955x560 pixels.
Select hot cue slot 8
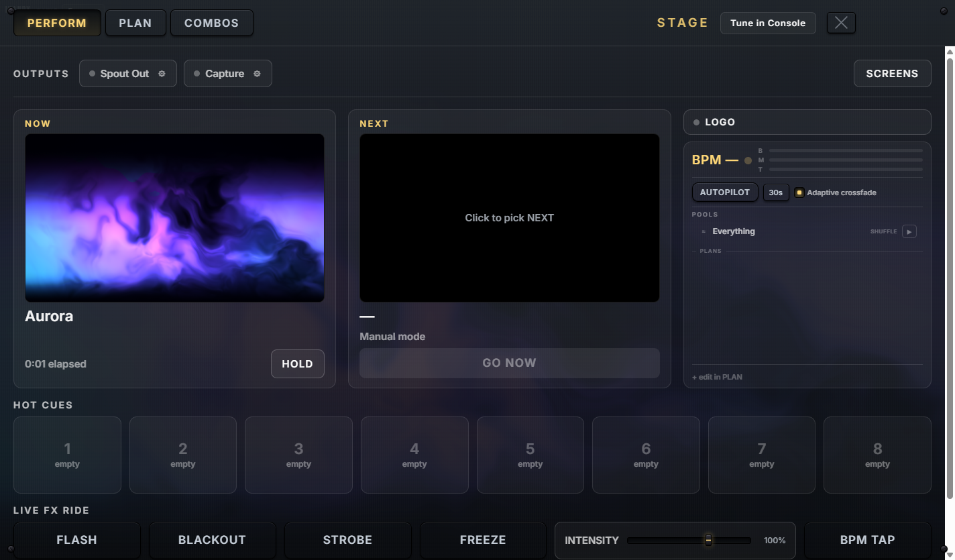[877, 455]
